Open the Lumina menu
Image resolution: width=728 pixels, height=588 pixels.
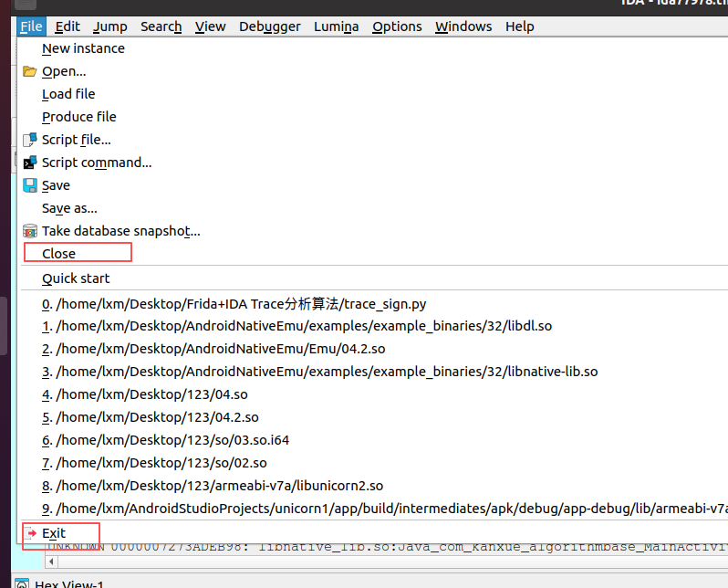(x=336, y=26)
